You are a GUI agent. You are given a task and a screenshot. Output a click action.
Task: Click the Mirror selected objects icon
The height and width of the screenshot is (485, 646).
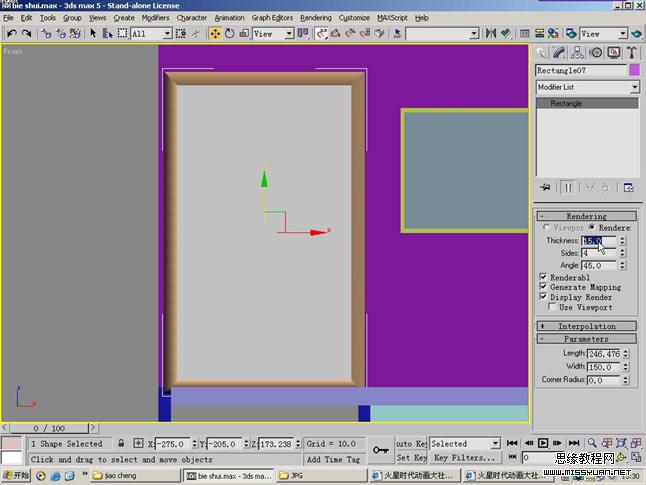[490, 33]
